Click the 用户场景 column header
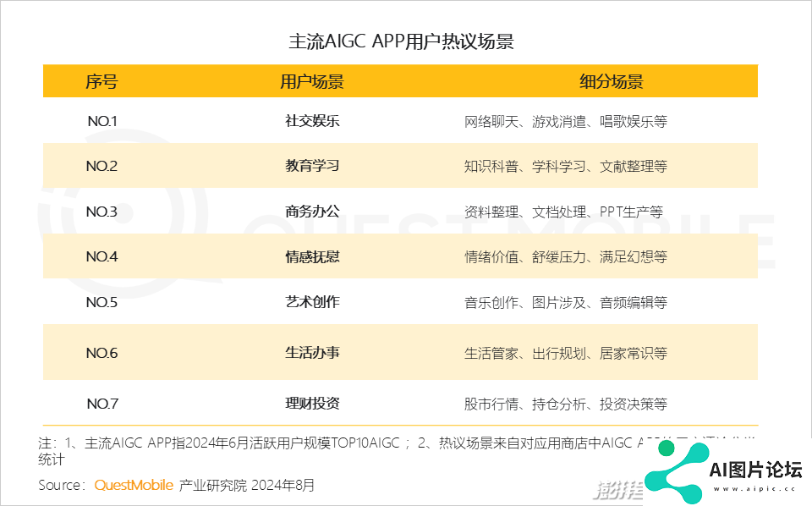 312,81
